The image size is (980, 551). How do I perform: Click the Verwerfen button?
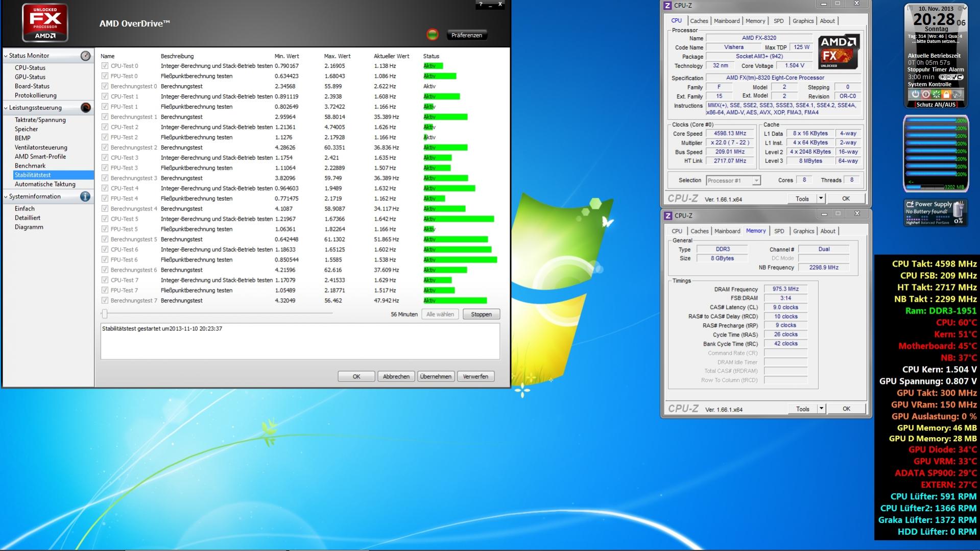click(x=475, y=377)
